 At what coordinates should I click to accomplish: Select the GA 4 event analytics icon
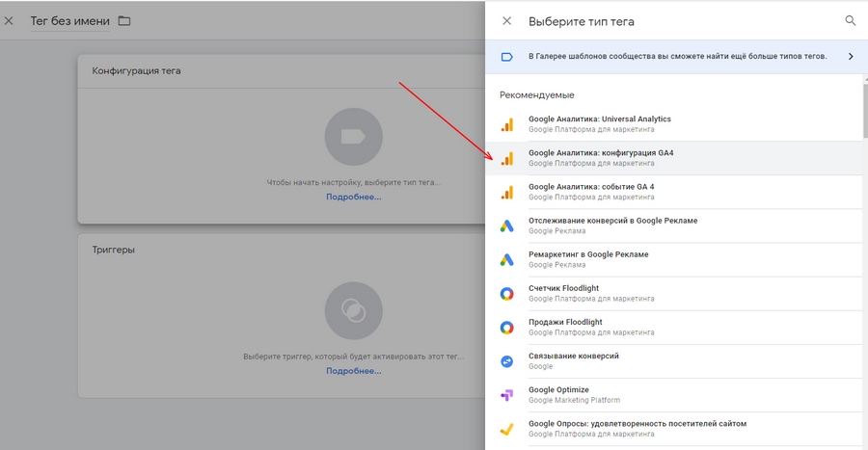(x=506, y=192)
